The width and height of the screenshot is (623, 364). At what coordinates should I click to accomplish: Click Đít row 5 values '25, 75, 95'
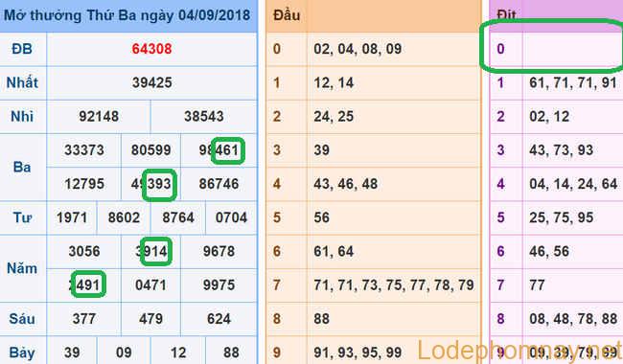(x=561, y=217)
